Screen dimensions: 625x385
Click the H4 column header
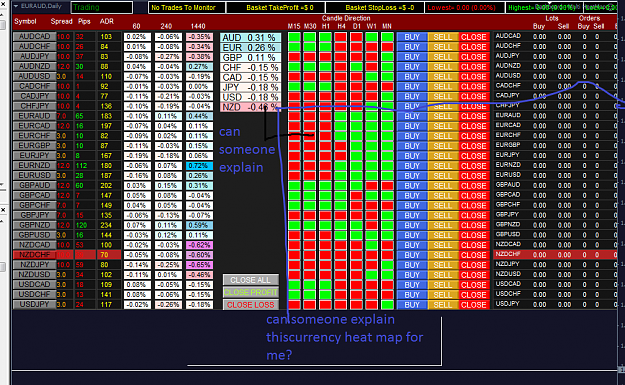(x=341, y=26)
